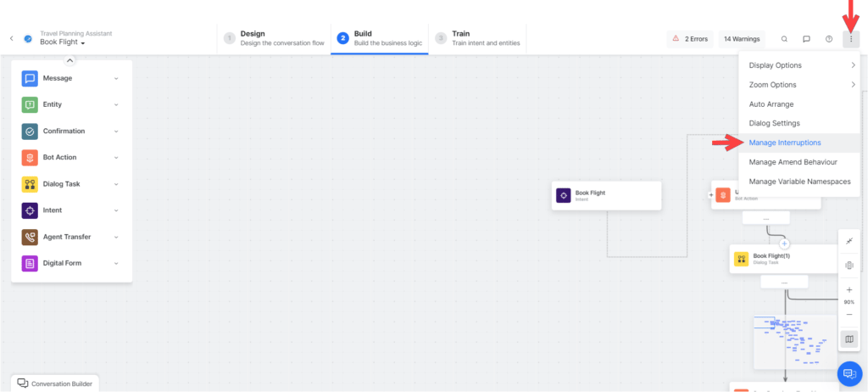The image size is (868, 392).
Task: Click the three-dot more options button
Action: [x=851, y=39]
